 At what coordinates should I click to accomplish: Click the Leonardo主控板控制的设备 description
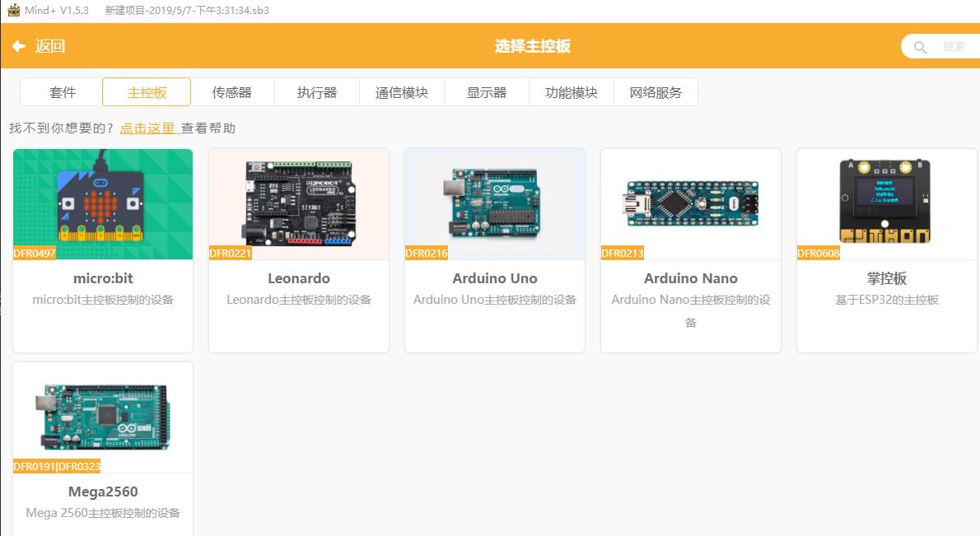coord(299,300)
